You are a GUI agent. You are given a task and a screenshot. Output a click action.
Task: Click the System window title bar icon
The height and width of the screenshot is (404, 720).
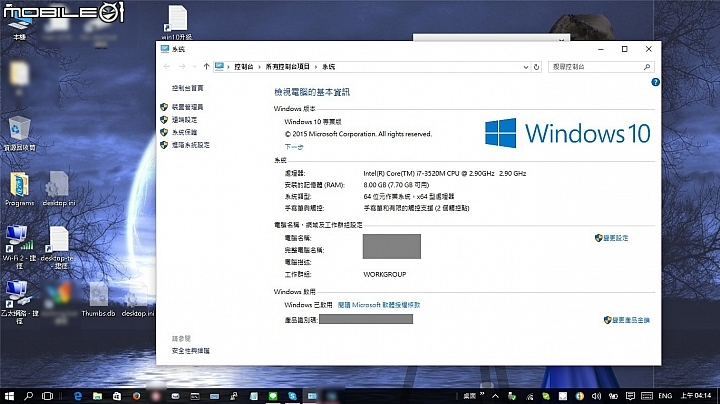[x=165, y=49]
